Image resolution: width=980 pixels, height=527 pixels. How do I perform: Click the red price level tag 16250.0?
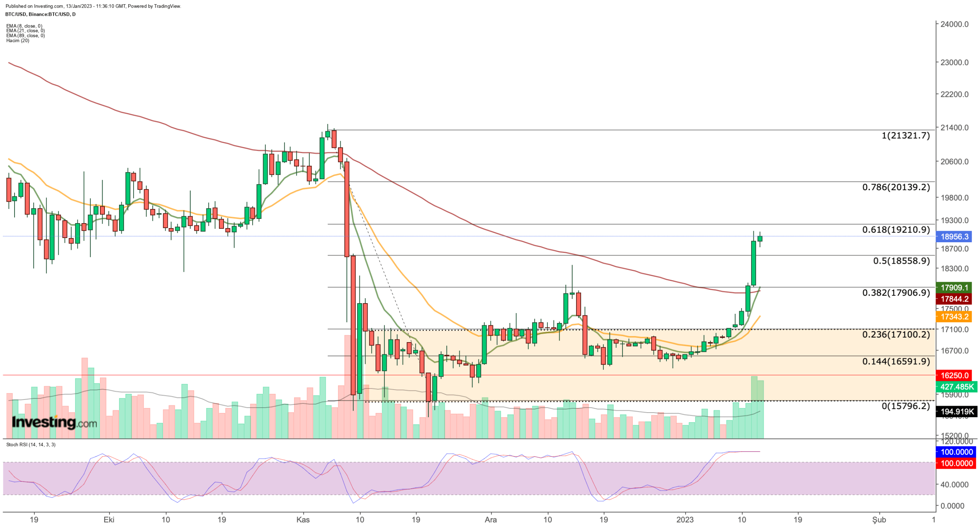coord(954,375)
